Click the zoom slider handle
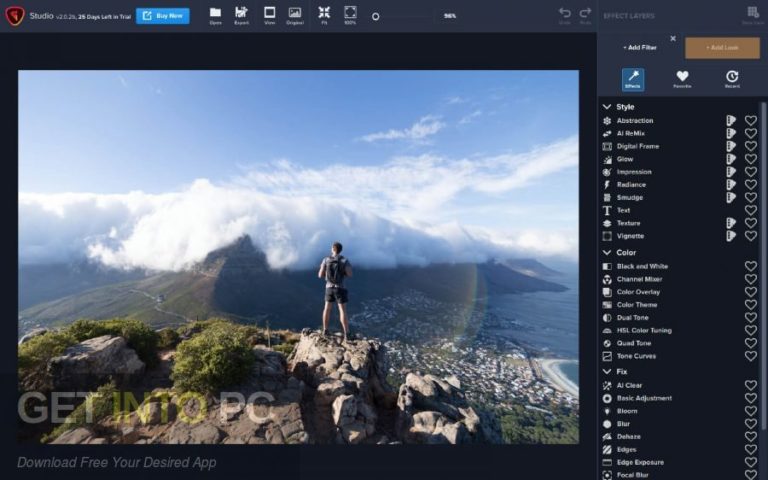Screen dimensions: 768x480 click(x=376, y=17)
